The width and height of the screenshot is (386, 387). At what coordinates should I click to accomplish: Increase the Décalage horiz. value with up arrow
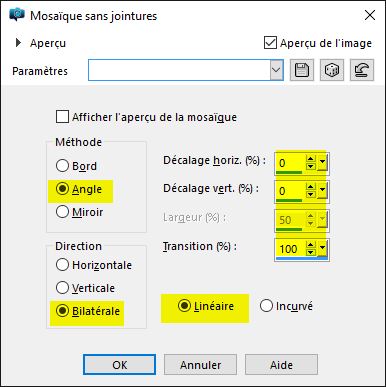coord(311,159)
